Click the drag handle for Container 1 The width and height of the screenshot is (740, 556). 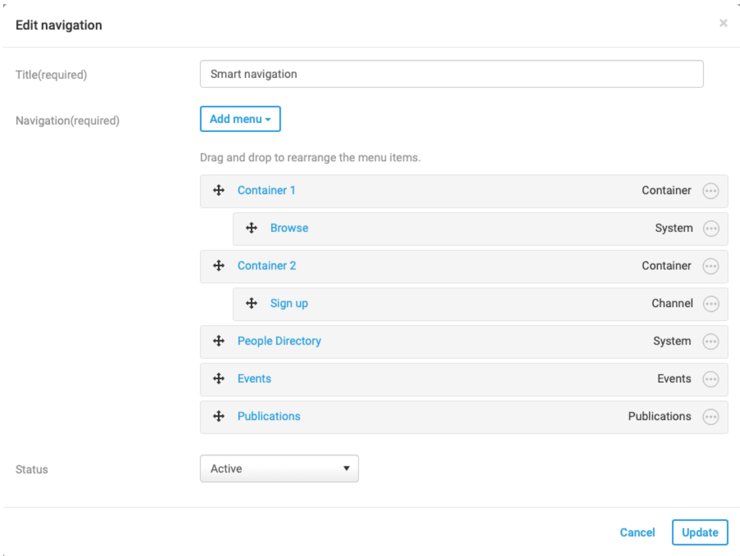tap(218, 191)
